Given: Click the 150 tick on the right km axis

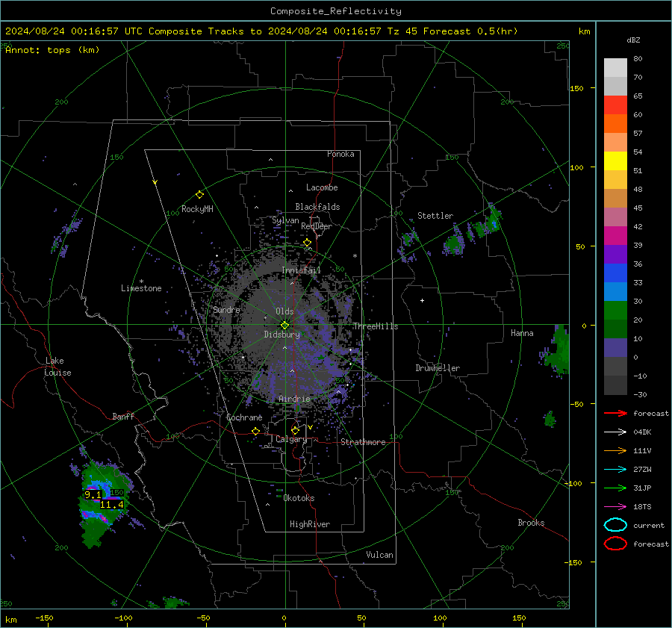Looking at the screenshot, I should coord(576,88).
